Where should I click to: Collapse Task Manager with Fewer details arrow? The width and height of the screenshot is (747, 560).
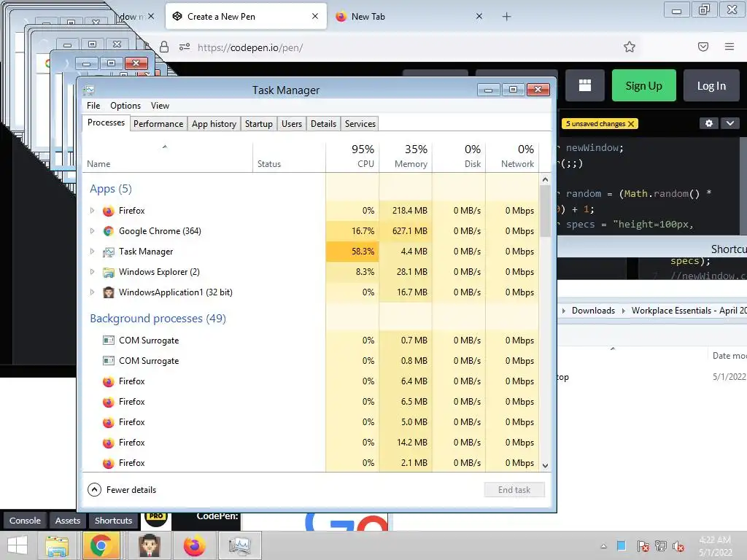(94, 489)
